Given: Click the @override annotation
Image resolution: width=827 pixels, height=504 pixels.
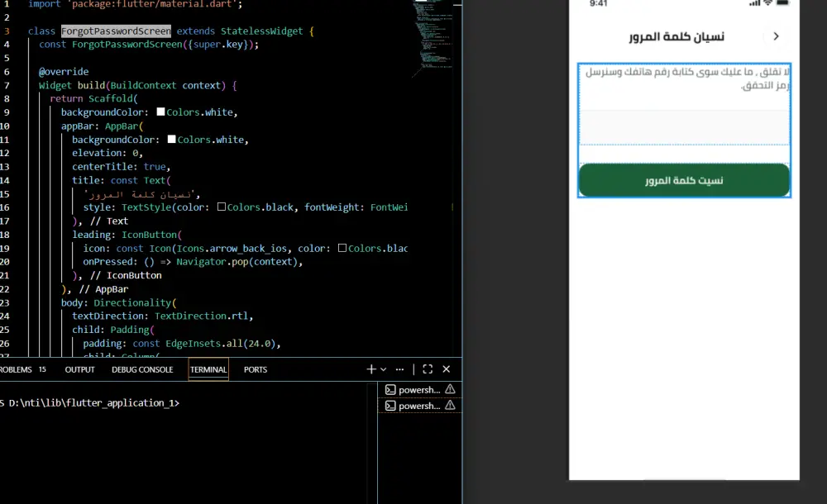Looking at the screenshot, I should click(64, 72).
